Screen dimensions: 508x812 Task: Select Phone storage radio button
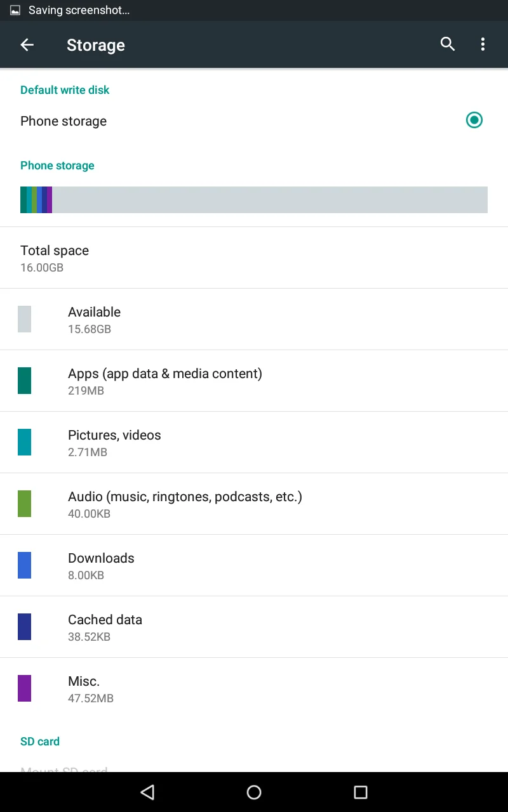tap(474, 120)
